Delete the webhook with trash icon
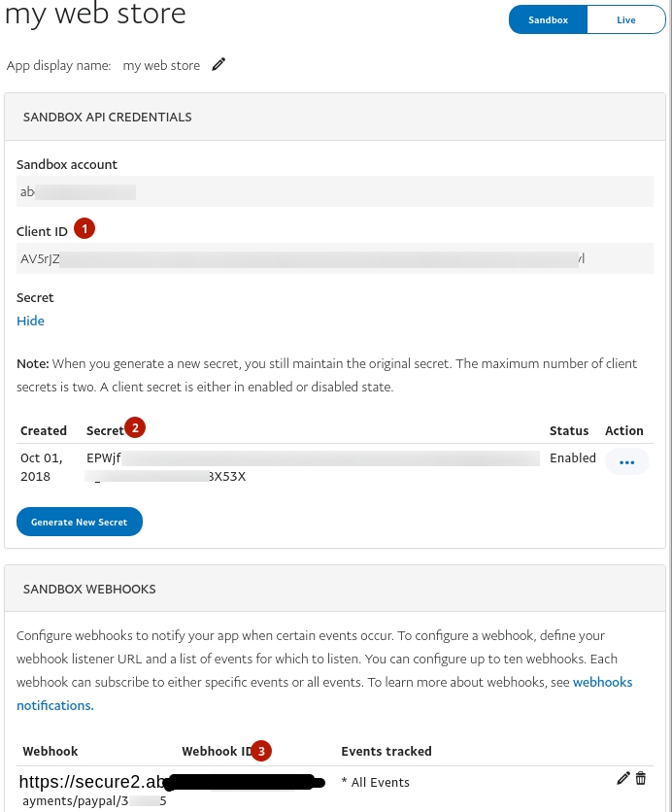Screen dimensions: 672x812 [x=641, y=778]
